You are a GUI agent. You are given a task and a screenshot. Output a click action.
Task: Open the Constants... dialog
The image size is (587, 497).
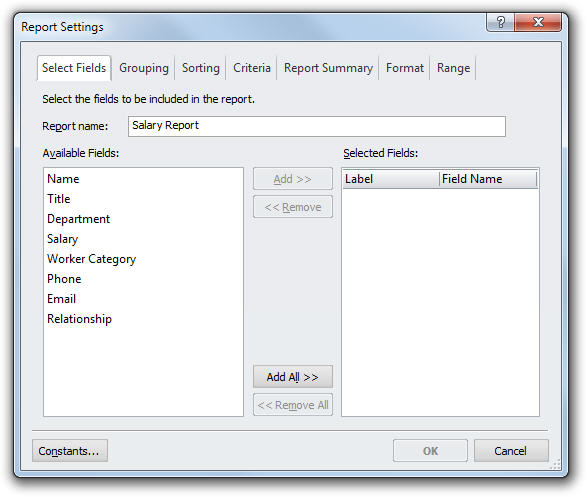70,451
